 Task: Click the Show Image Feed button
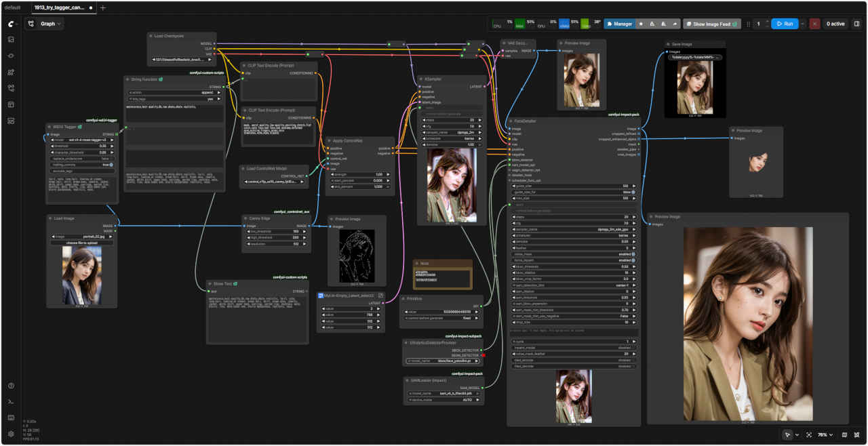point(711,24)
